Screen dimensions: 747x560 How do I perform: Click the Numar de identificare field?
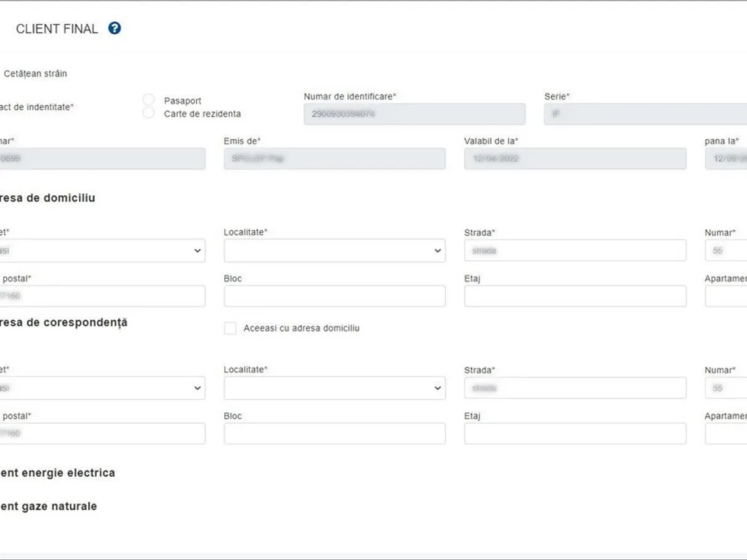(x=414, y=114)
